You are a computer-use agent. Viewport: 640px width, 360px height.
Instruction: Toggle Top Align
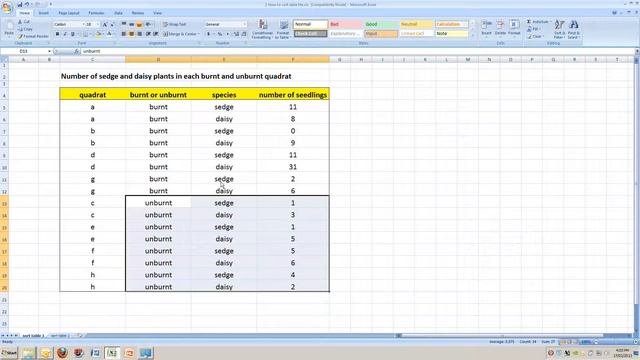tap(124, 24)
